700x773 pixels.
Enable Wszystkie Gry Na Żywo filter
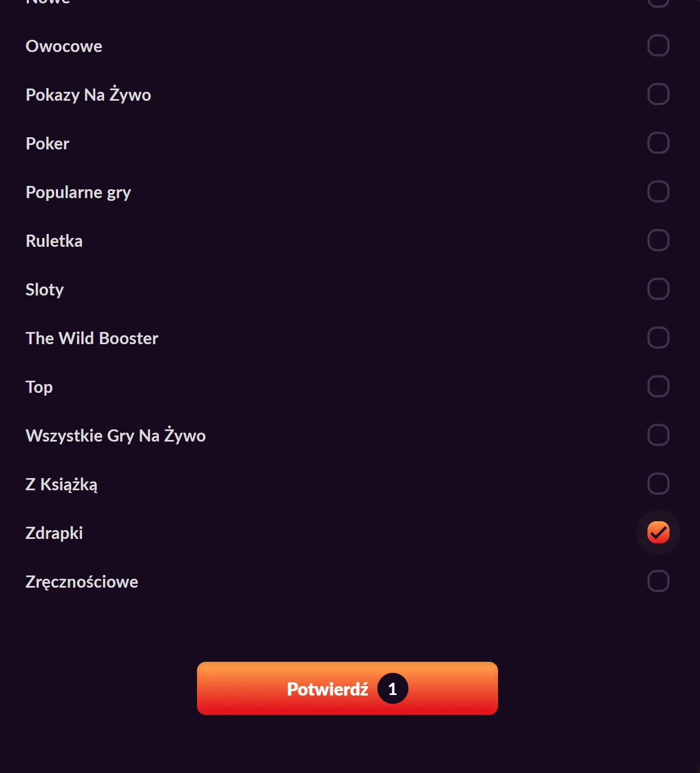click(x=658, y=435)
